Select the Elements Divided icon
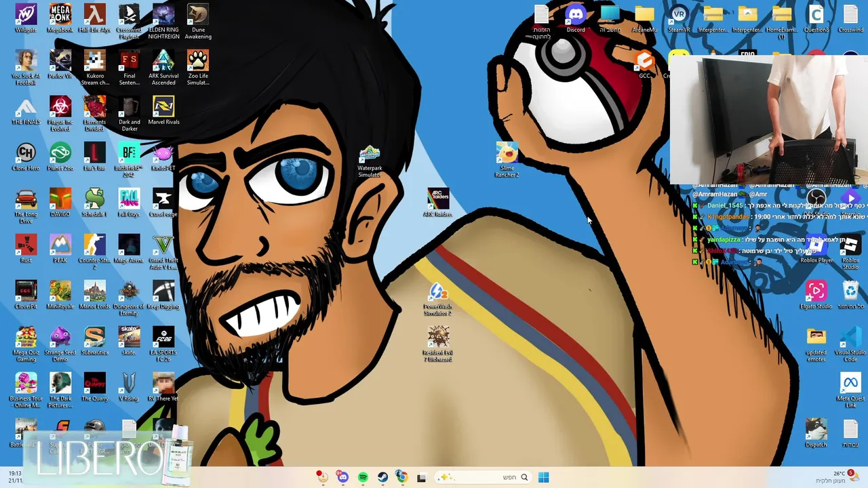Image resolution: width=868 pixels, height=488 pixels. [94, 114]
